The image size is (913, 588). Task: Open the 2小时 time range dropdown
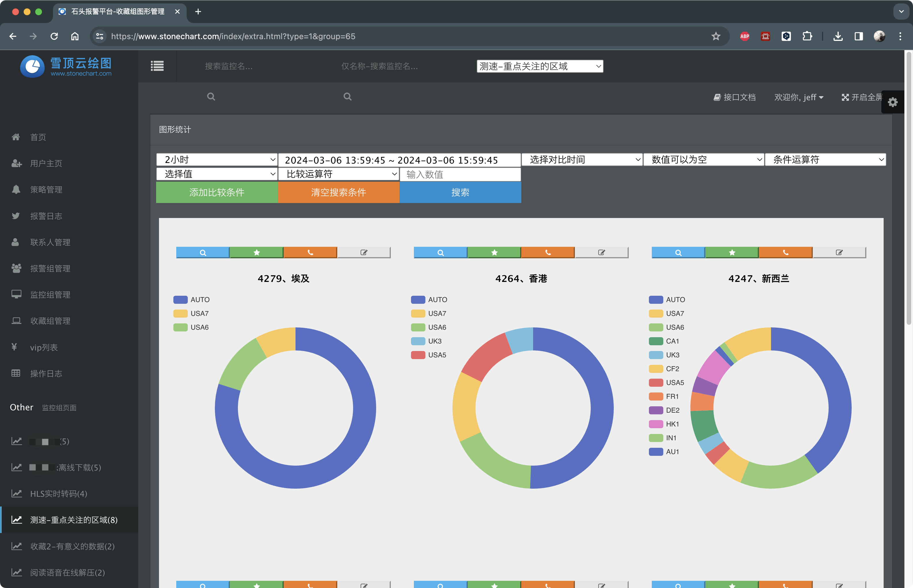[x=217, y=160]
